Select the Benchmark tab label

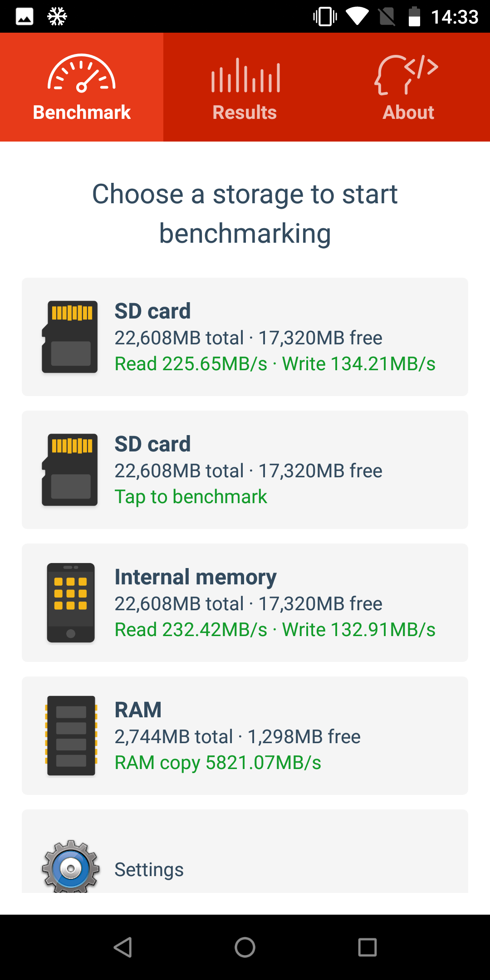[82, 112]
